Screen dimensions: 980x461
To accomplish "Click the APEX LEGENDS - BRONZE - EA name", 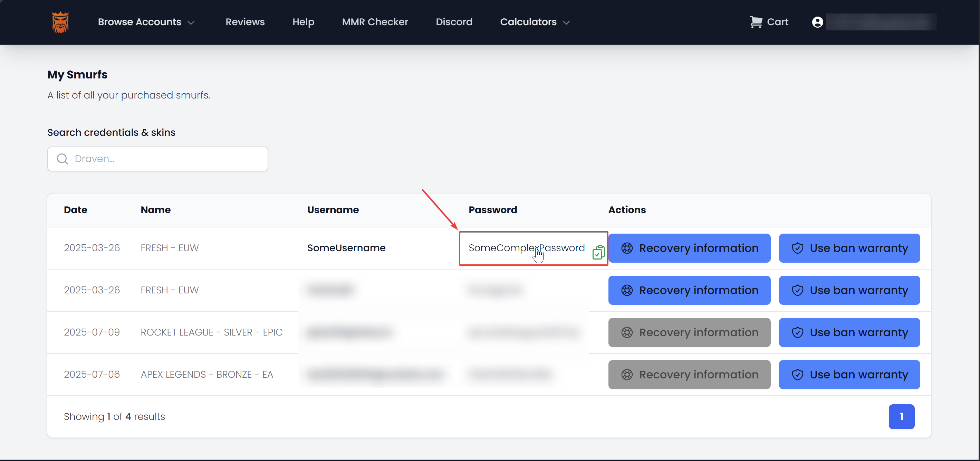I will pos(206,375).
